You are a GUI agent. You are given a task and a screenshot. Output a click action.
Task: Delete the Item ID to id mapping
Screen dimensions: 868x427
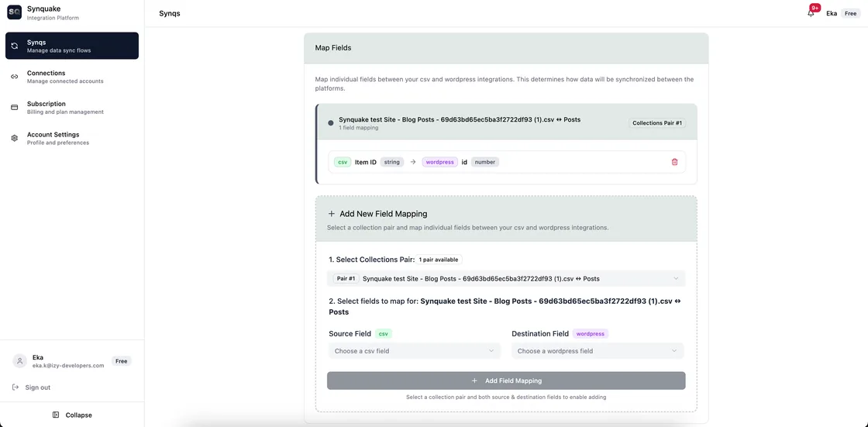(x=674, y=162)
